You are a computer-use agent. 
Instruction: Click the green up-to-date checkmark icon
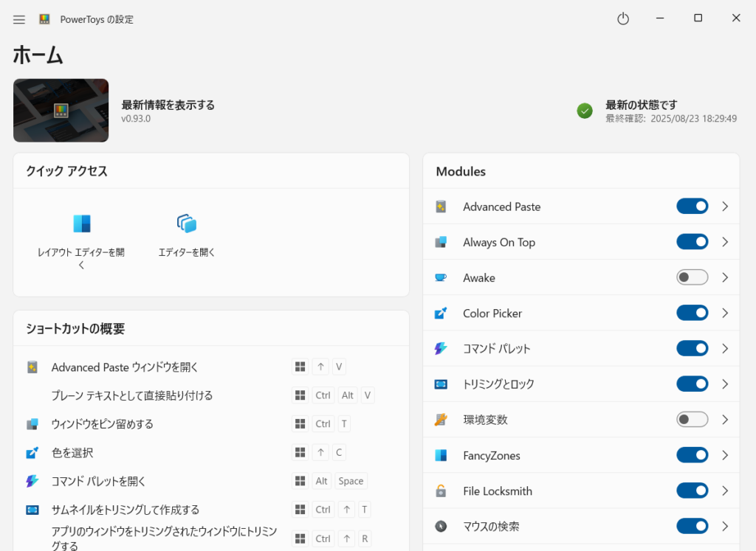[x=585, y=111]
